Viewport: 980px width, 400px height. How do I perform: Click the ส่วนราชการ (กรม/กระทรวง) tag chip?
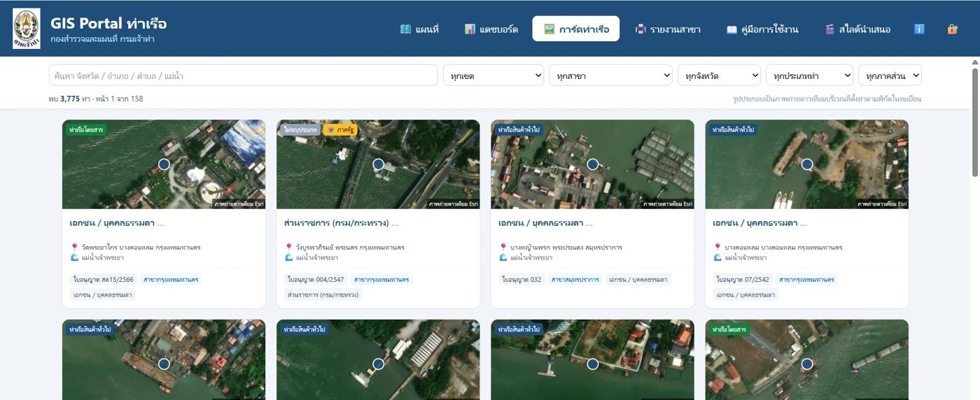click(x=323, y=295)
